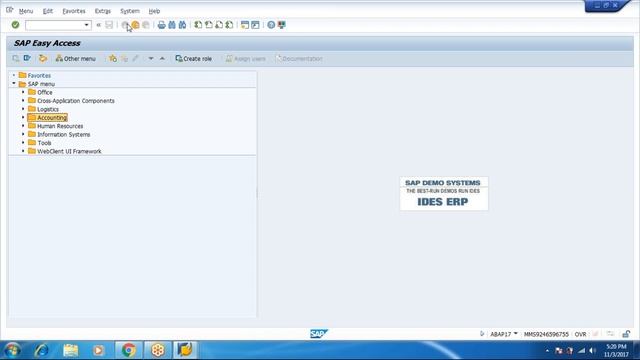Image resolution: width=640 pixels, height=360 pixels.
Task: Click the SAP Menu icon
Action: pos(27,58)
